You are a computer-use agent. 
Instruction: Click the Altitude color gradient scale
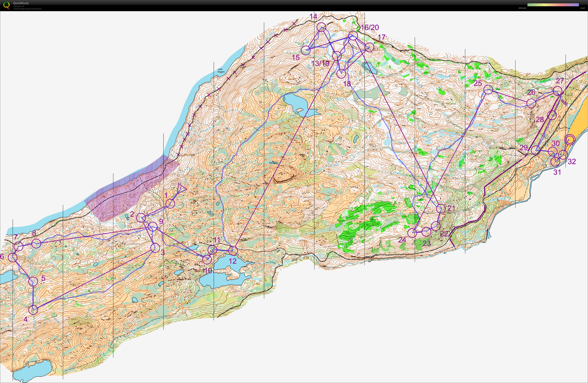(x=553, y=5)
